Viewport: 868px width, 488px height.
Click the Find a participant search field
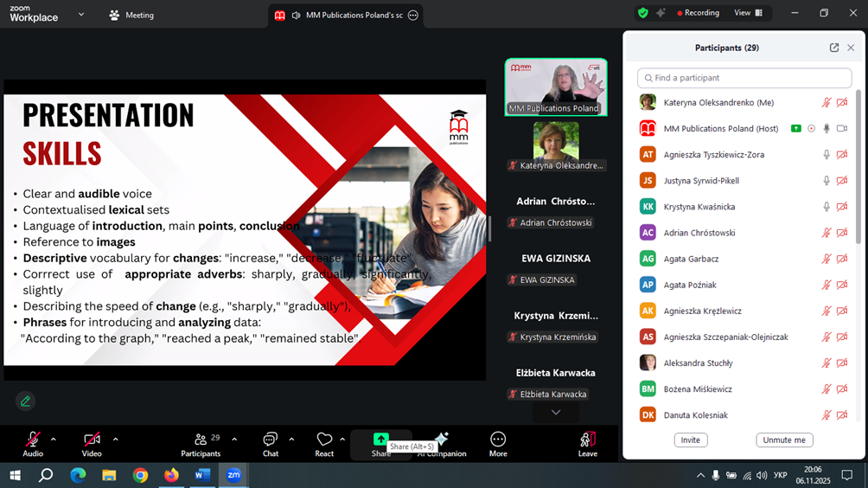click(744, 78)
